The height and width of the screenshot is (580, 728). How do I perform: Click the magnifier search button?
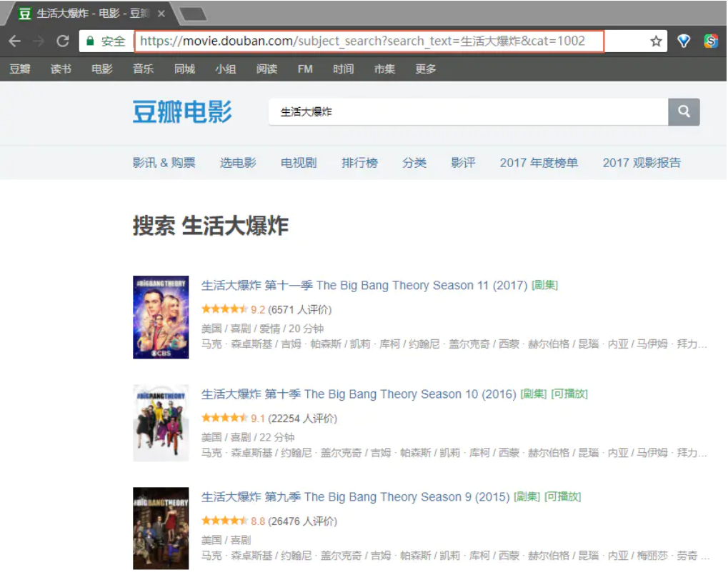(x=684, y=112)
